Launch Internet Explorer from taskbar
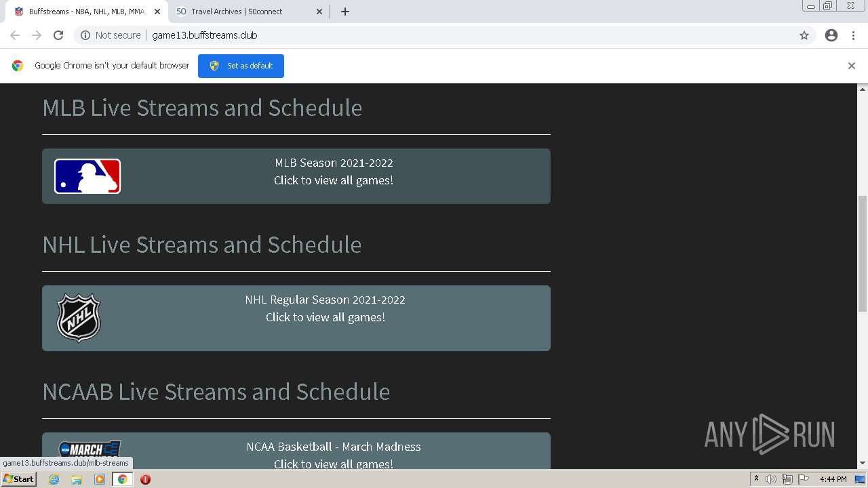 point(54,479)
